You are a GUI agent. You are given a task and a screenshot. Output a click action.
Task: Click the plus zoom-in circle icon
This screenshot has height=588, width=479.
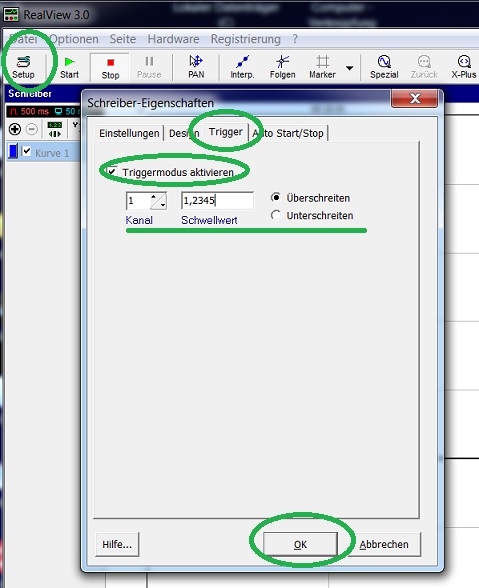(15, 129)
